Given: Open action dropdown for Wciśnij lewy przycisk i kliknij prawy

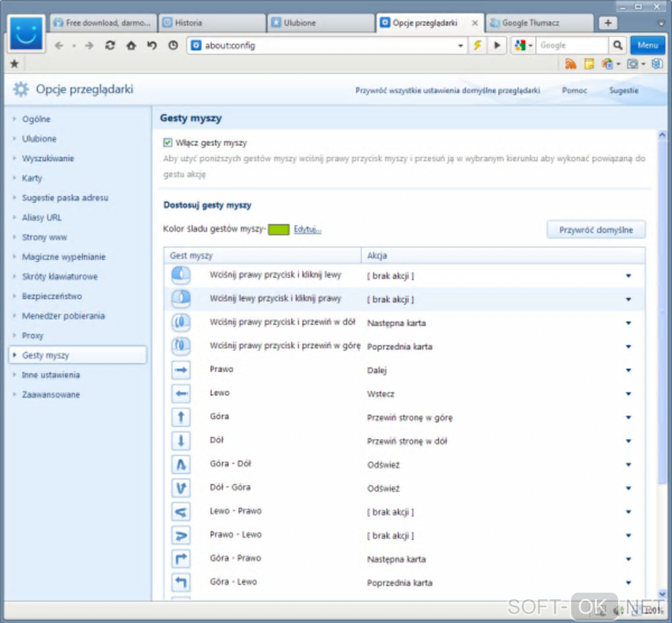Looking at the screenshot, I should click(x=629, y=299).
